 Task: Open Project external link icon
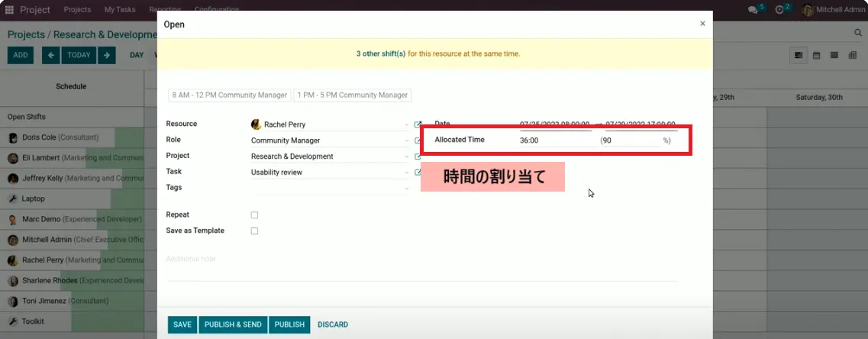click(x=418, y=157)
